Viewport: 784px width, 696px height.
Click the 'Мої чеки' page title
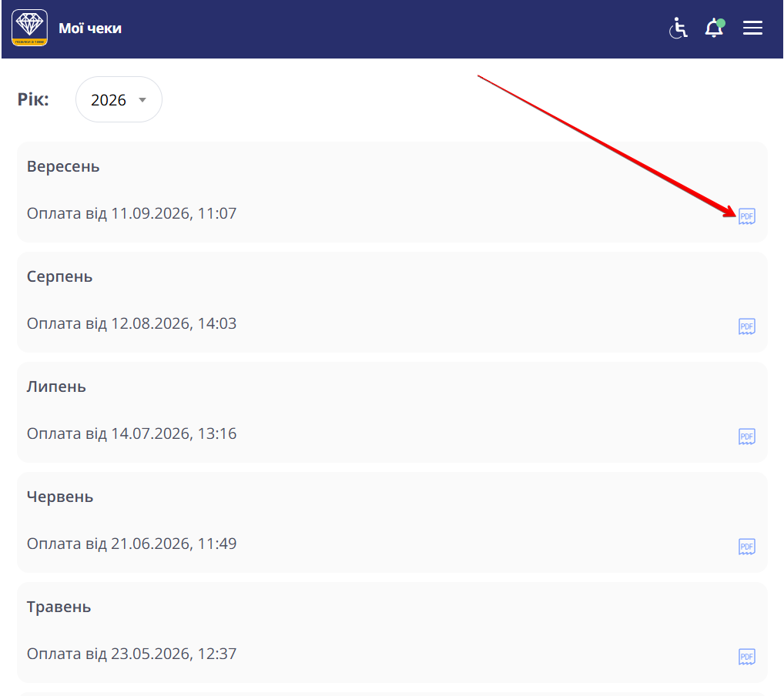[90, 28]
